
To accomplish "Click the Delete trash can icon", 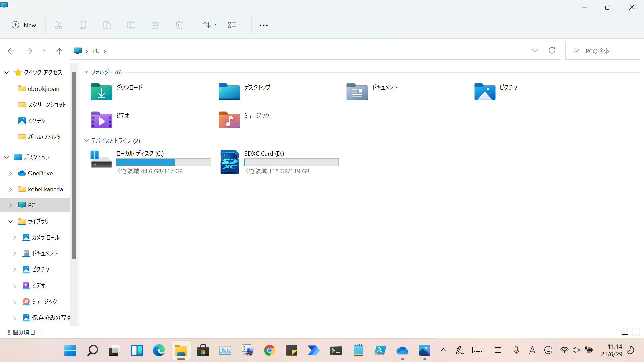I will [x=179, y=25].
